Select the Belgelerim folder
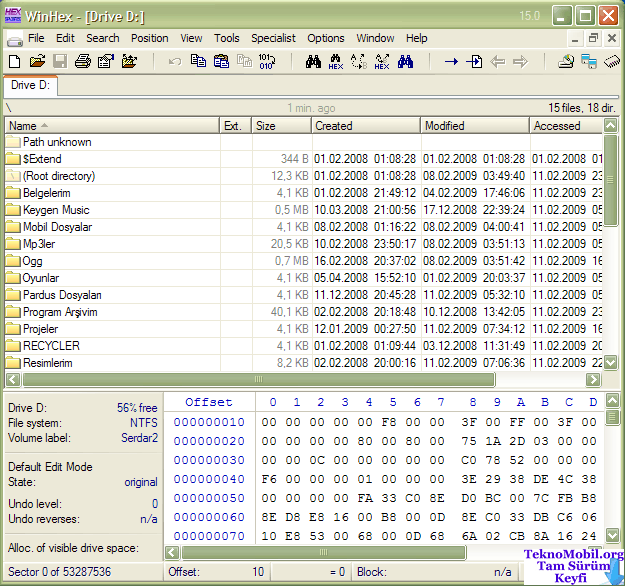The image size is (625, 586). [x=46, y=193]
